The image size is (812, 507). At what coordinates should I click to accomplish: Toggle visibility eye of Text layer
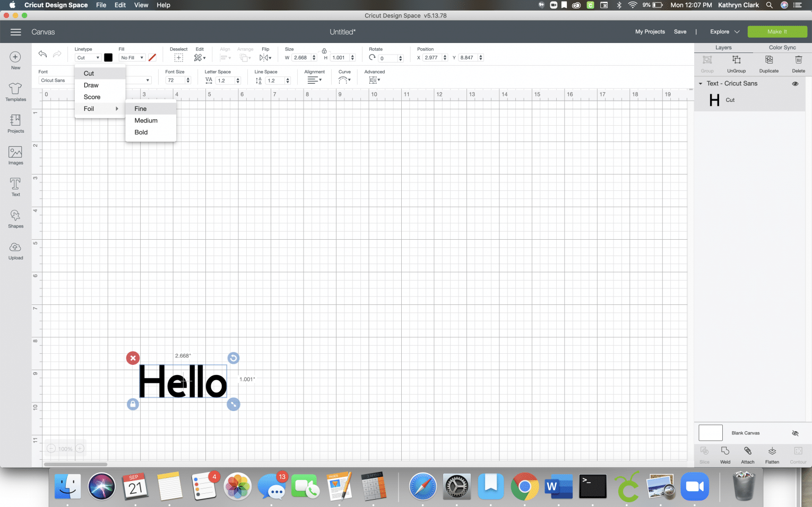tap(795, 84)
